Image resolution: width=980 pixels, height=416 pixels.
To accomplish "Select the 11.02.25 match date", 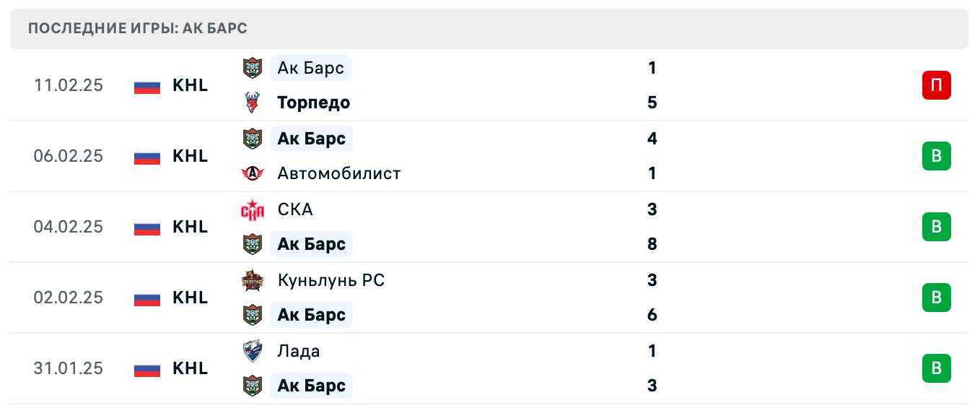I will 69,85.
